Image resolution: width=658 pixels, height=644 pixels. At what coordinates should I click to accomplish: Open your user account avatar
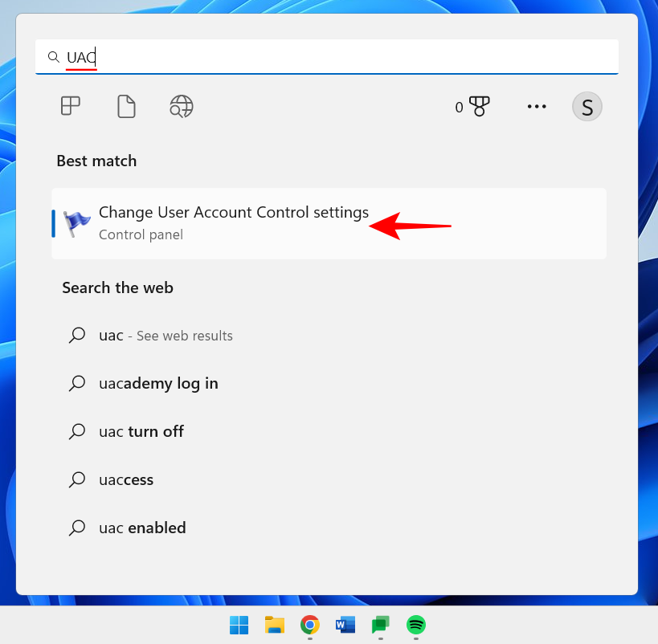pos(587,106)
